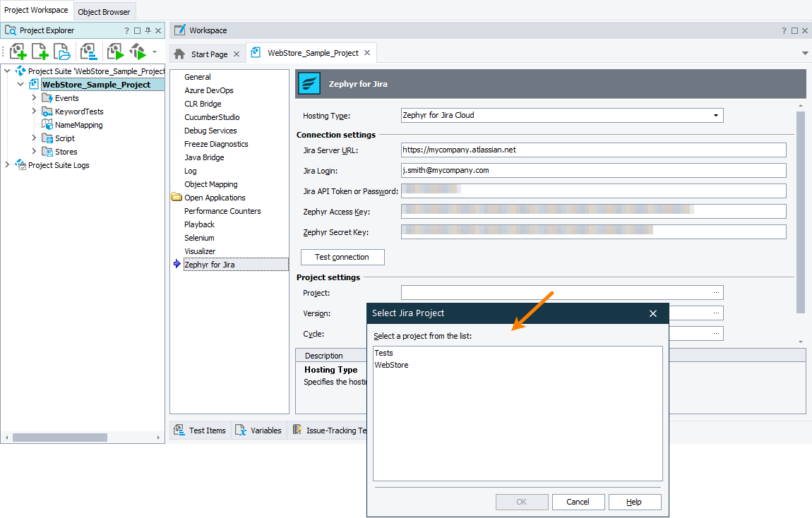Viewport: 812px width, 518px height.
Task: Switch to the Project Workspace tab
Action: (36, 11)
